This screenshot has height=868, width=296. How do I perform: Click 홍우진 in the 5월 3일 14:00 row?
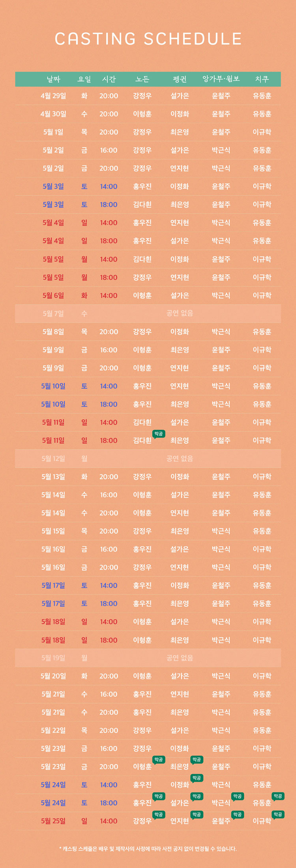coord(142,186)
